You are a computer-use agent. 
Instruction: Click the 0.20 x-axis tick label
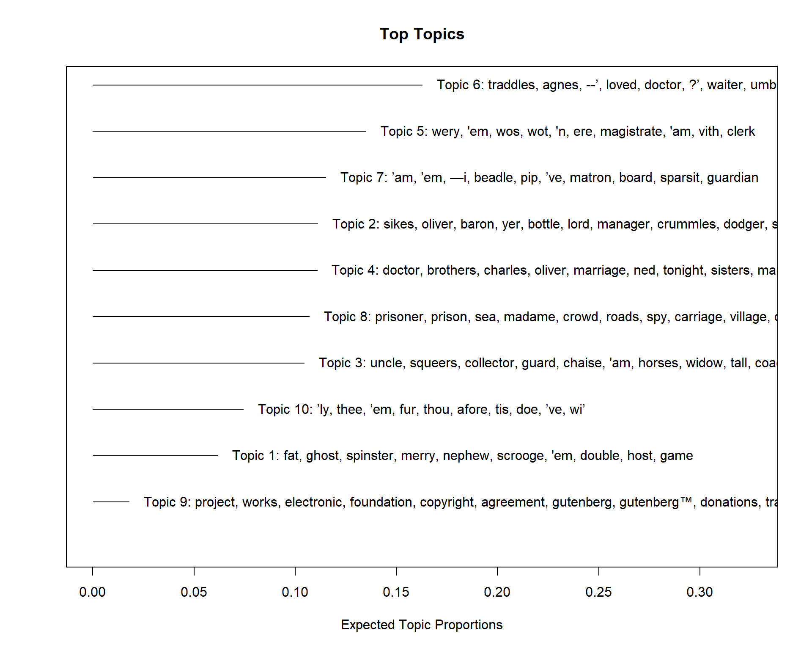coord(497,592)
